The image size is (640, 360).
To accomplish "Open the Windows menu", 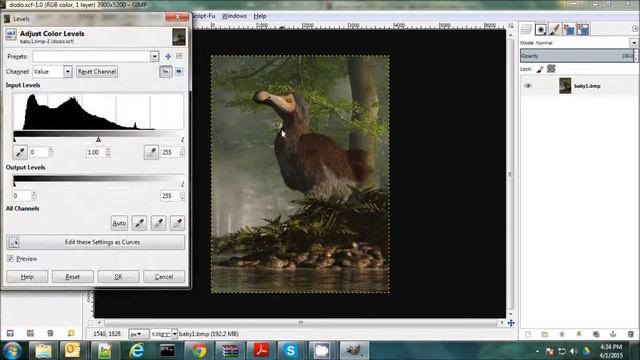I will pyautogui.click(x=234, y=16).
